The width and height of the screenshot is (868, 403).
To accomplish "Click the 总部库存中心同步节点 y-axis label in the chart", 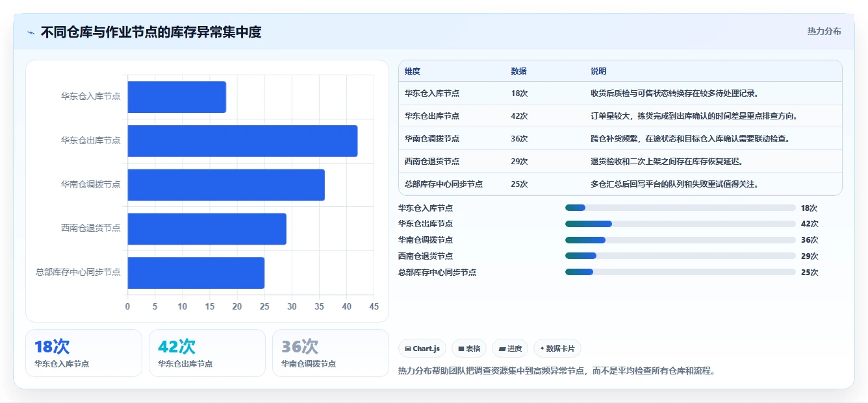I will (78, 273).
